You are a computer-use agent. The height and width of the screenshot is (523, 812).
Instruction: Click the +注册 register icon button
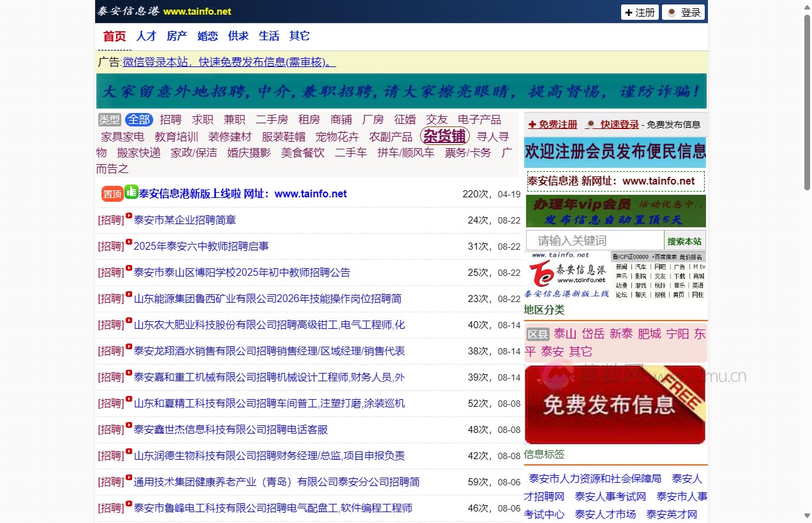point(639,12)
